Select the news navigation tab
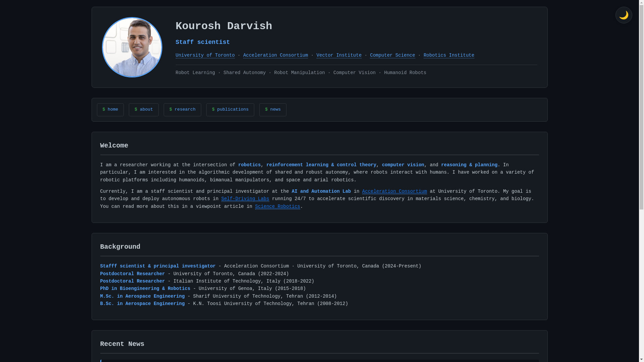 click(x=272, y=110)
